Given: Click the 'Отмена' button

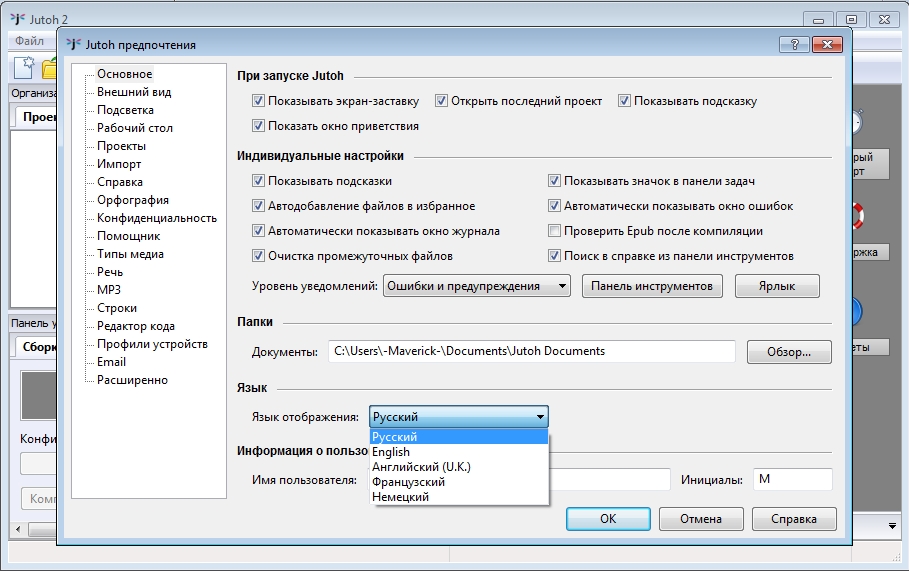Looking at the screenshot, I should (701, 519).
